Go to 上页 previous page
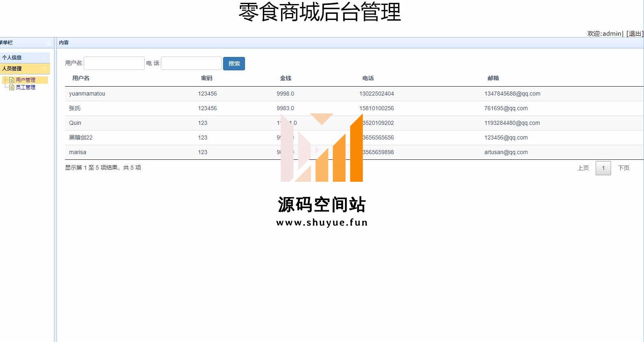This screenshot has height=342, width=644. click(583, 168)
